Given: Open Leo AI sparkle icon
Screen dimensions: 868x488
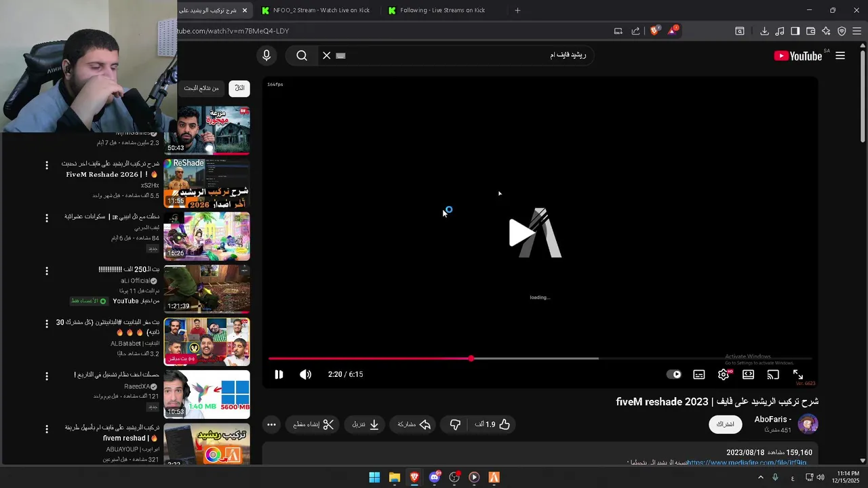Looking at the screenshot, I should coord(826,30).
